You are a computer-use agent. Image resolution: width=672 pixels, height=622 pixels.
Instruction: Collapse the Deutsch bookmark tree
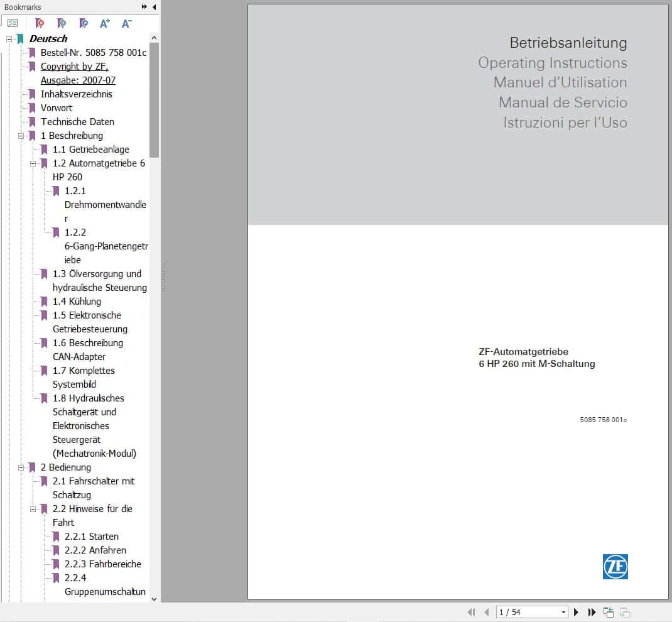[x=9, y=39]
